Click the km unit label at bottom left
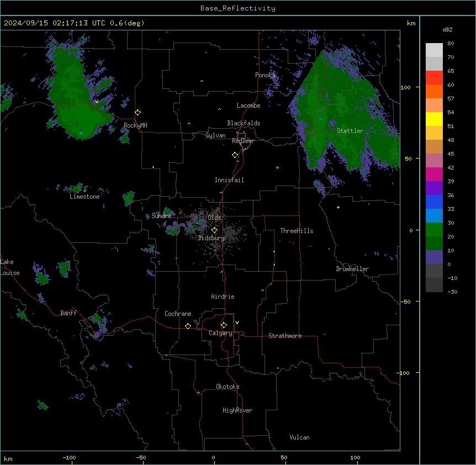Viewport: 476px width, 465px height. (8, 458)
